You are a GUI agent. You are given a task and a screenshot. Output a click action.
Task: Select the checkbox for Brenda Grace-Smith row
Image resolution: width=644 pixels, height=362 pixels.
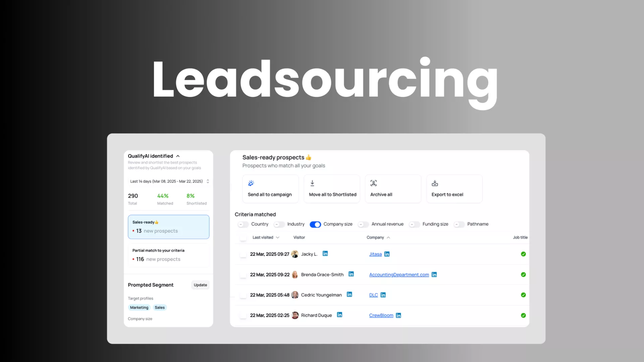[243, 275]
